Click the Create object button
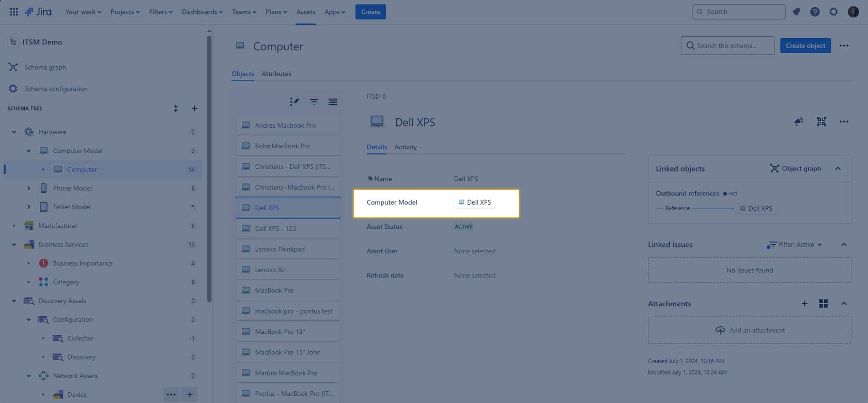 (x=805, y=45)
